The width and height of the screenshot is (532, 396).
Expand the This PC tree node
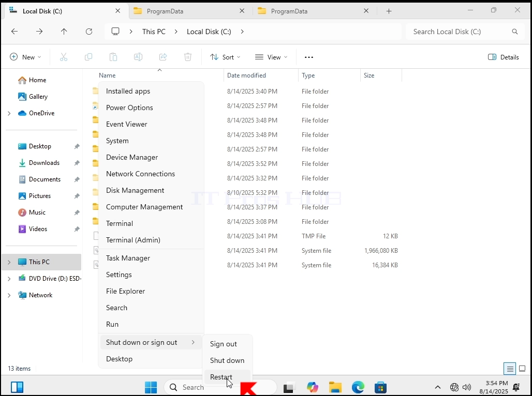9,262
